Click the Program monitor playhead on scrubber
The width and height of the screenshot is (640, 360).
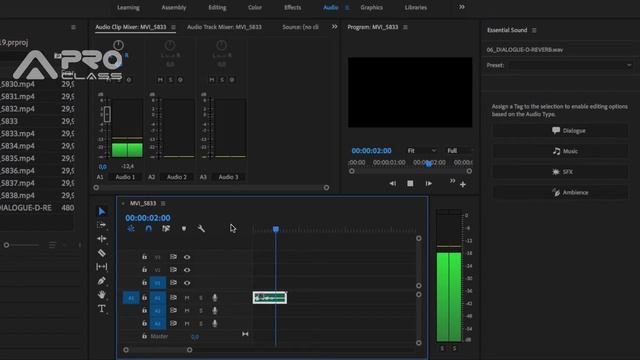[429, 164]
